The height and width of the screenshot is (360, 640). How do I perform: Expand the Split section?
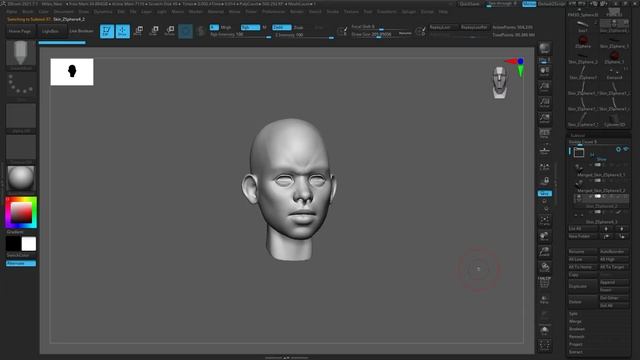[x=573, y=313]
